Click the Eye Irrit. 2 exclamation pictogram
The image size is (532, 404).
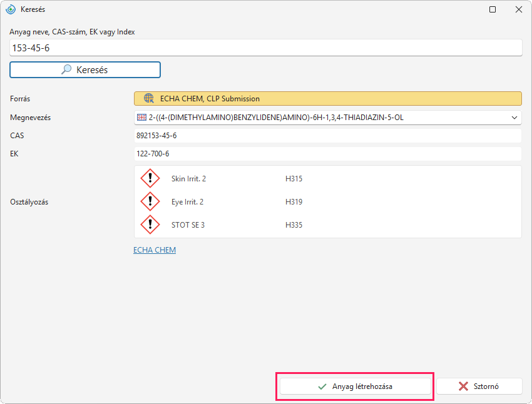[150, 201]
